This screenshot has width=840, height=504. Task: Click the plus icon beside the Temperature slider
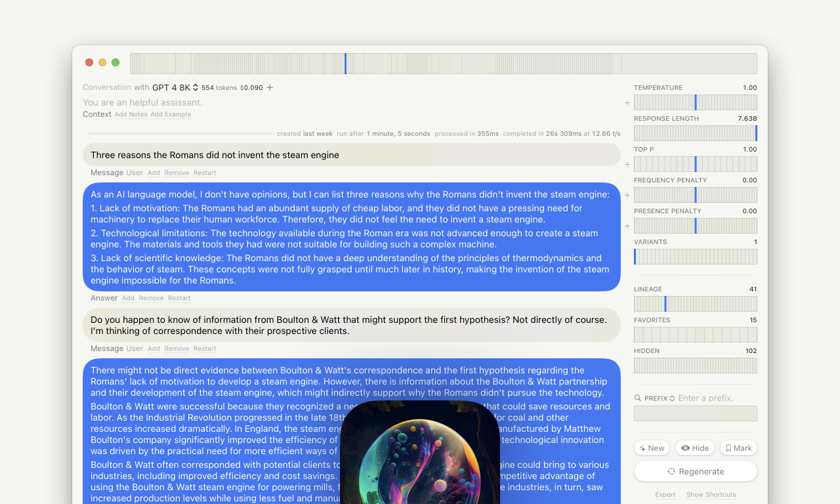pos(627,102)
